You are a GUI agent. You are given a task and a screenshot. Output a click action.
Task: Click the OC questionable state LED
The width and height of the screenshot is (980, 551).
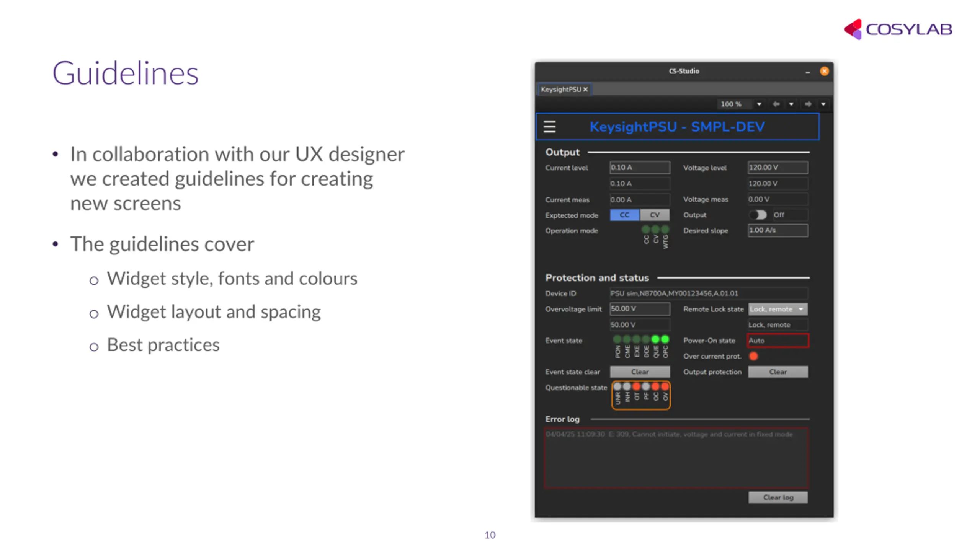coord(655,386)
